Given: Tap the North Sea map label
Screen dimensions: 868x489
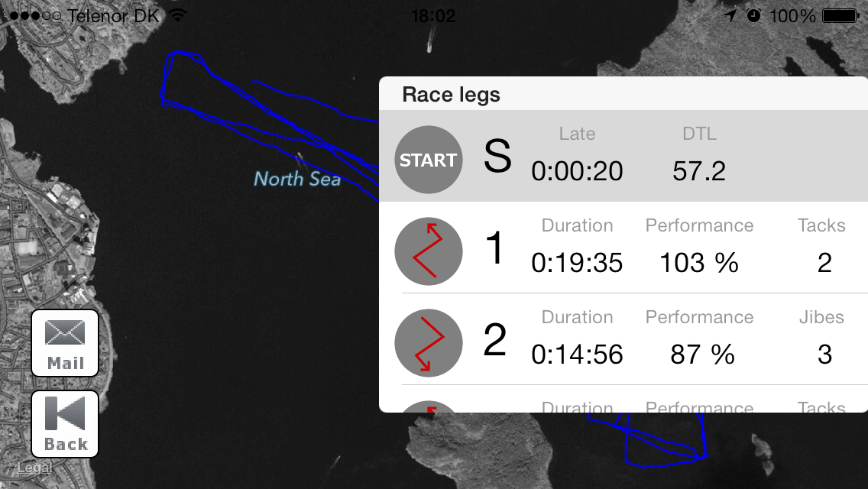Looking at the screenshot, I should point(297,179).
